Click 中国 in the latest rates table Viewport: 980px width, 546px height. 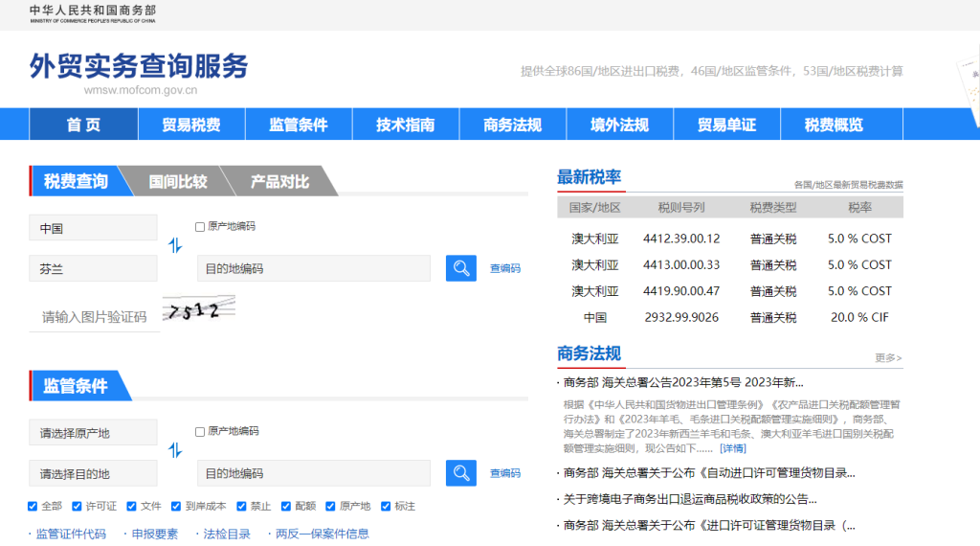click(595, 317)
